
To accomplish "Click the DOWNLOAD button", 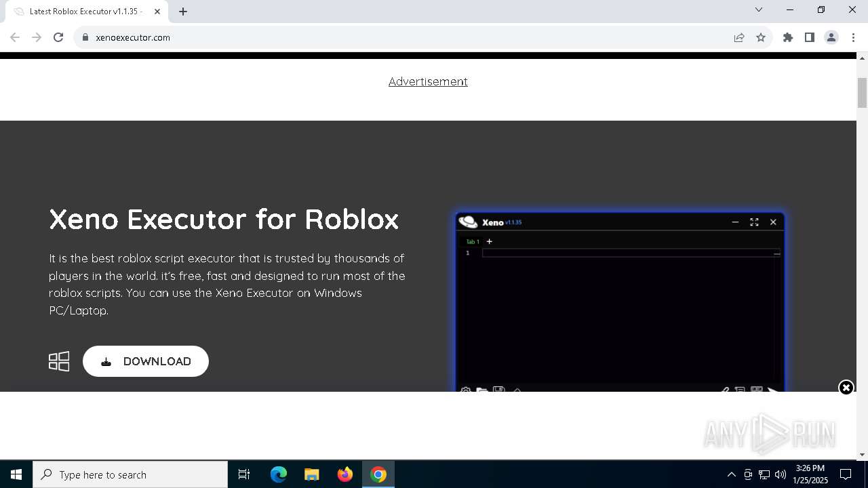I will 146,361.
